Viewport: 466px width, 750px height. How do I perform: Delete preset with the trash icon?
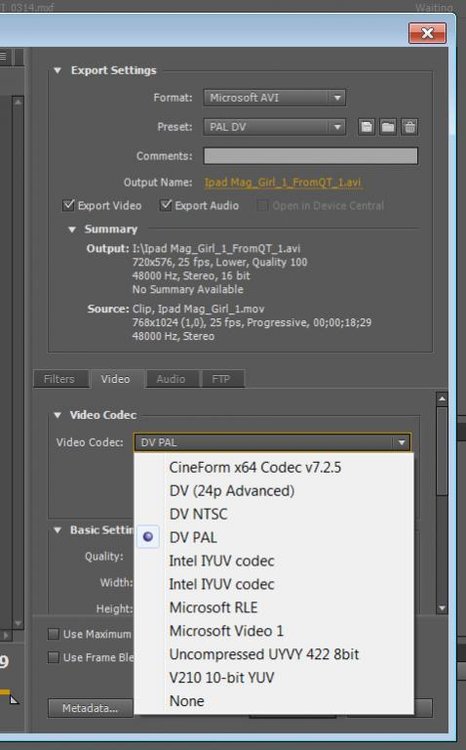coord(410,127)
